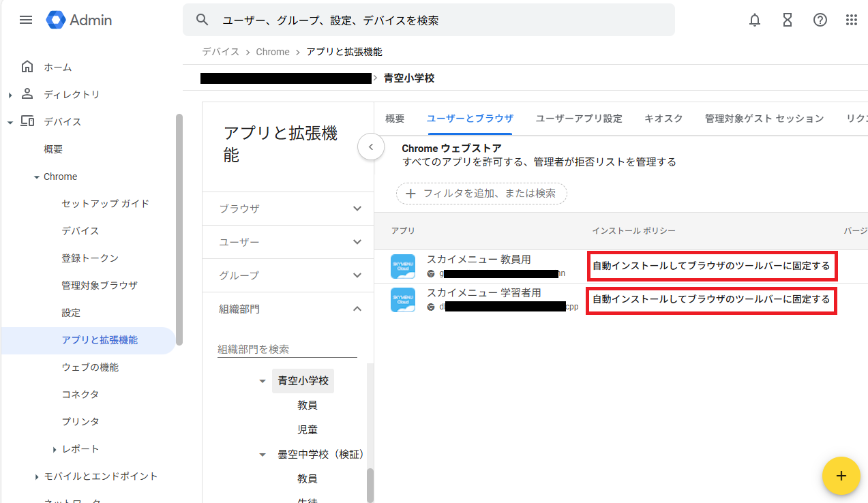Click the 組織部門を検索 input field
This screenshot has width=868, height=503.
286,349
